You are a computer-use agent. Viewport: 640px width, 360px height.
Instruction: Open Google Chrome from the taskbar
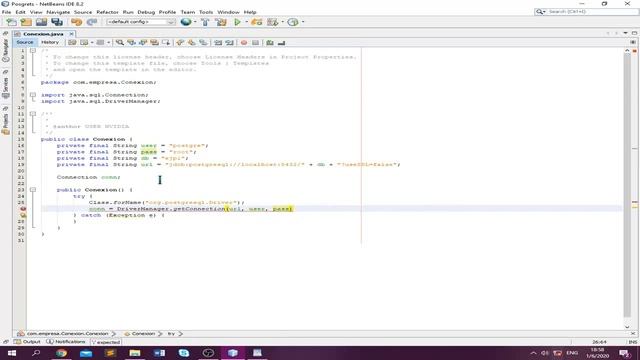pyautogui.click(x=61, y=353)
